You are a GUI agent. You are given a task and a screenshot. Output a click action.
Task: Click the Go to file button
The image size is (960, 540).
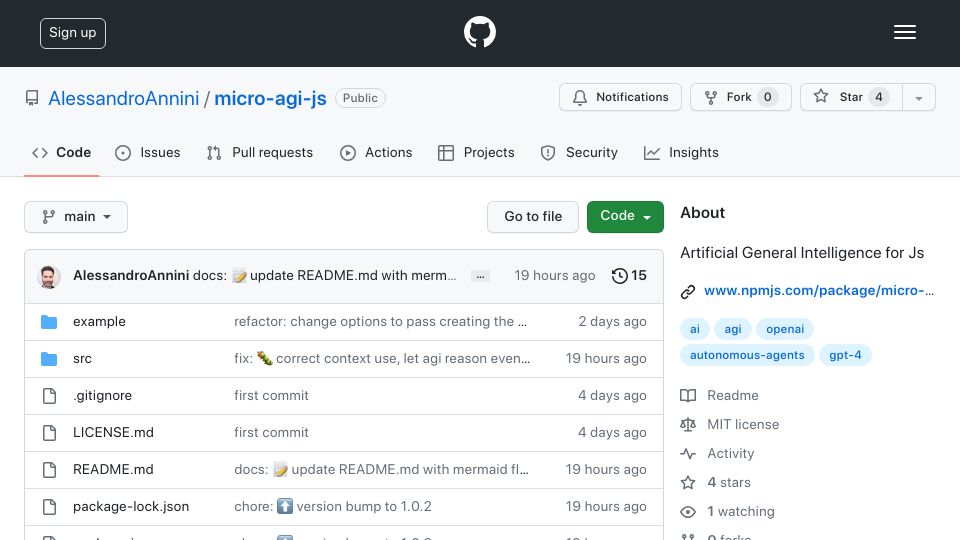[x=533, y=217]
